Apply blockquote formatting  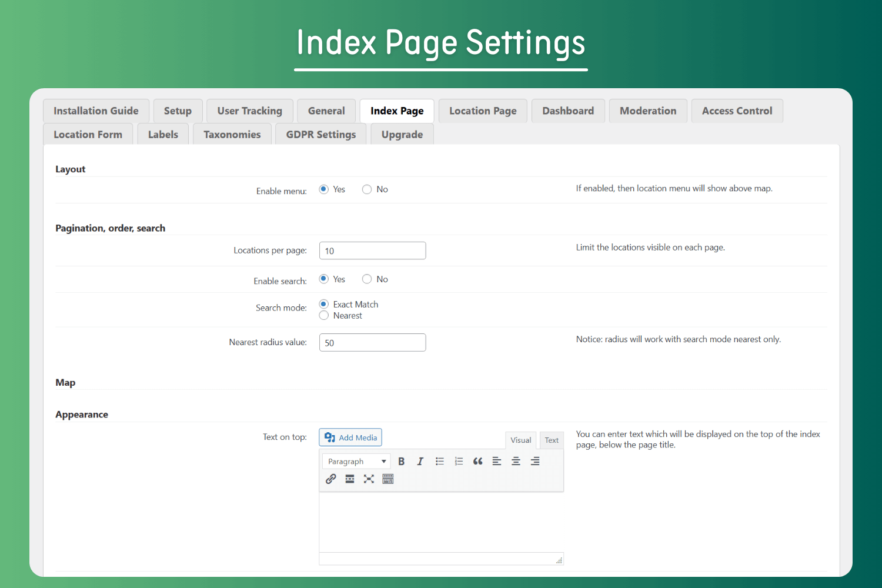[x=477, y=462]
